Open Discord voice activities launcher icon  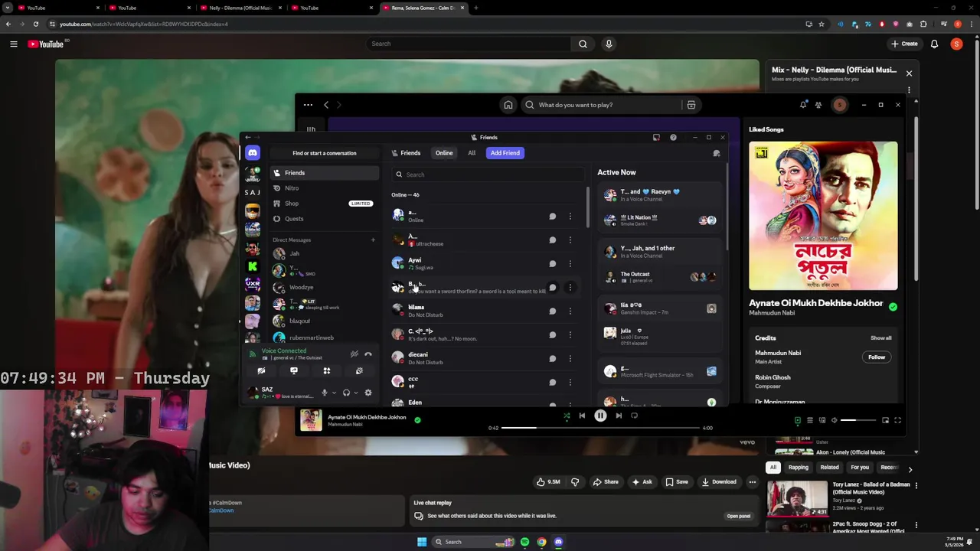coord(327,371)
